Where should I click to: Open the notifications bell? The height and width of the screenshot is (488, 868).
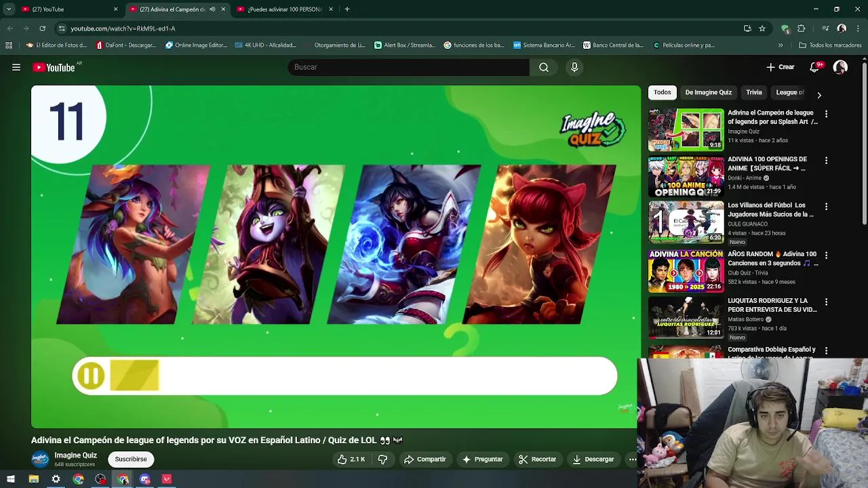(x=814, y=67)
